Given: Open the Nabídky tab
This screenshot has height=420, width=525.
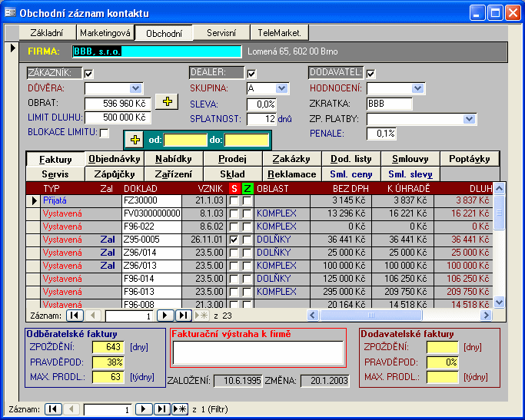Looking at the screenshot, I should pos(174,159).
